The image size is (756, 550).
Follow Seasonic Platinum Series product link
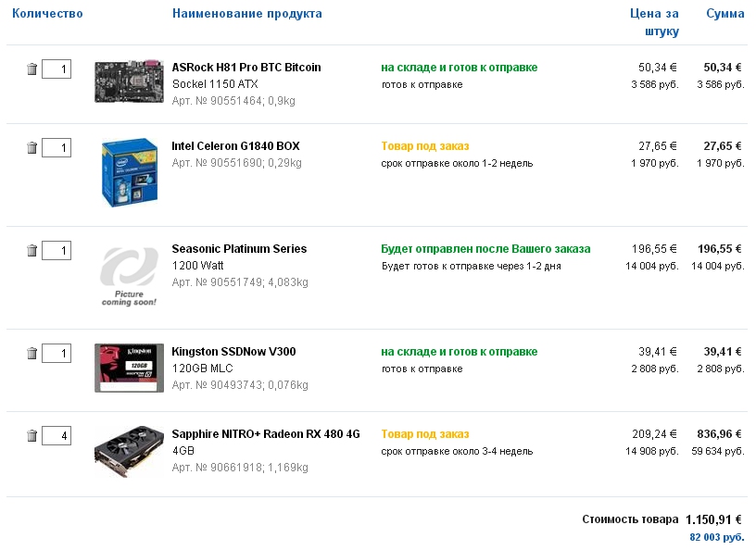239,249
